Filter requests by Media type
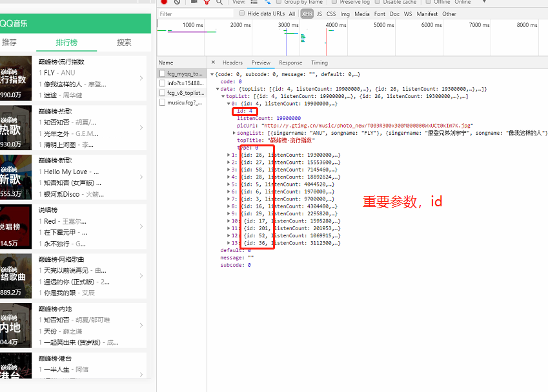Image resolution: width=548 pixels, height=392 pixels. [x=361, y=14]
